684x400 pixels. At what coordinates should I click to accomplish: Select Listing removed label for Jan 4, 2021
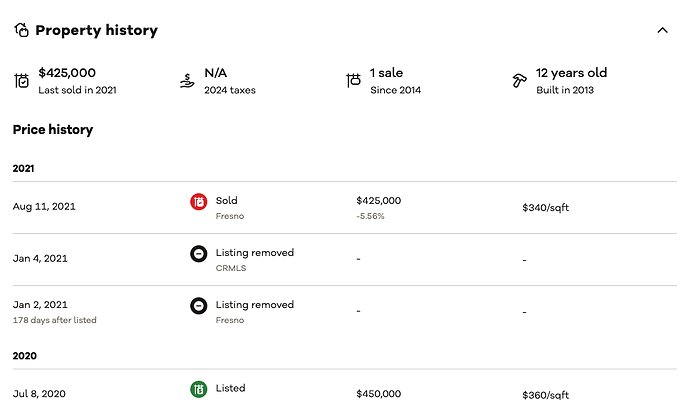tap(255, 253)
